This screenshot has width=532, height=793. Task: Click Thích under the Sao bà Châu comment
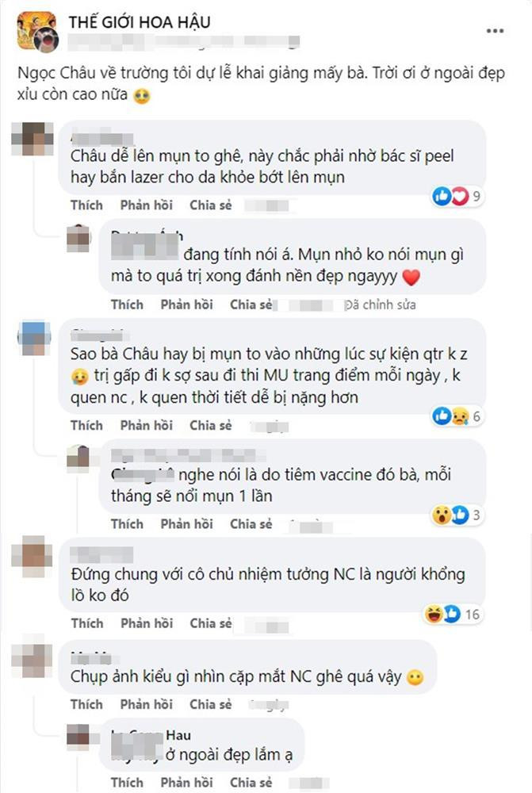tap(86, 425)
